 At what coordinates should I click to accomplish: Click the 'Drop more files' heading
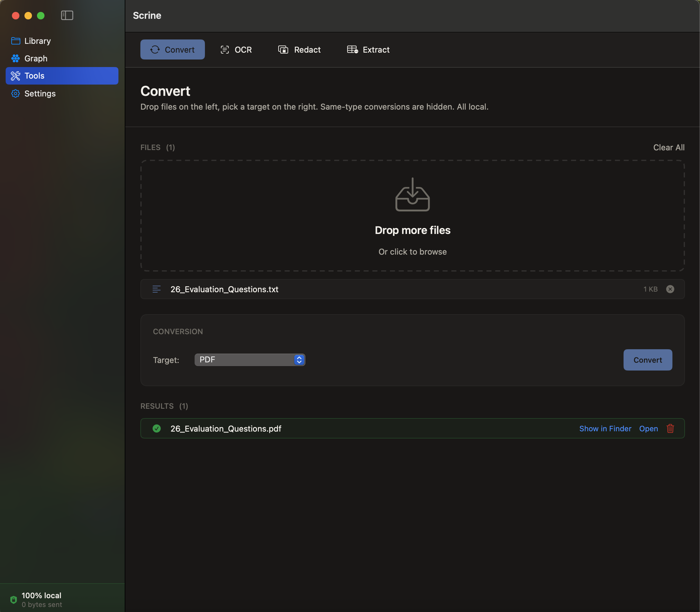coord(412,230)
